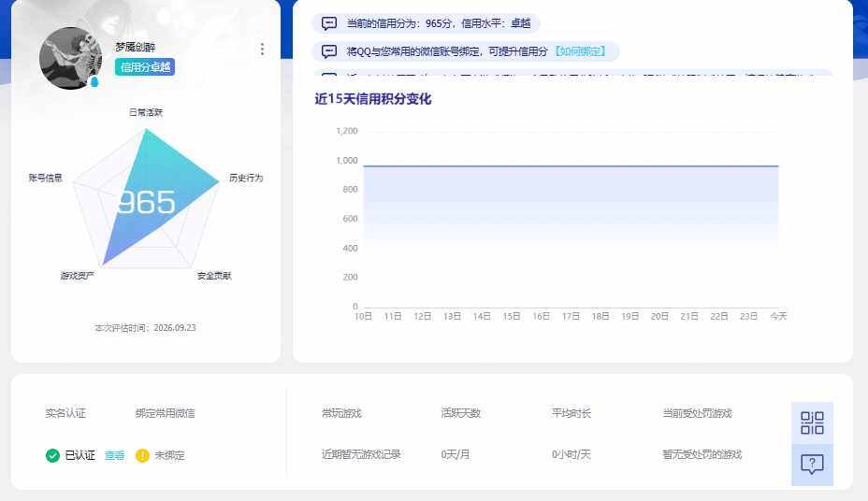Click the blue drop badge on the avatar
Image resolution: width=868 pixels, height=501 pixels.
point(94,82)
